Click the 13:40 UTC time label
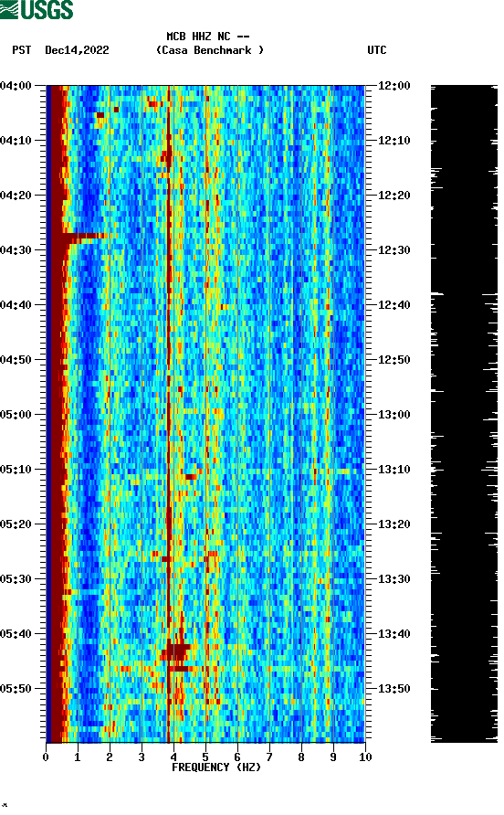This screenshot has height=815, width=504. tap(394, 634)
